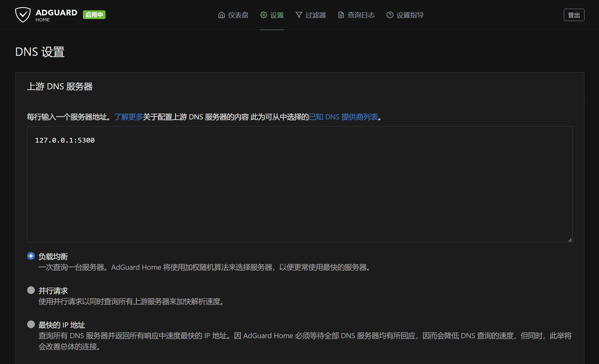Screen dimensions: 599x364
Task: Choose the 最快的 IP 地址 radio option
Action: tap(31, 324)
